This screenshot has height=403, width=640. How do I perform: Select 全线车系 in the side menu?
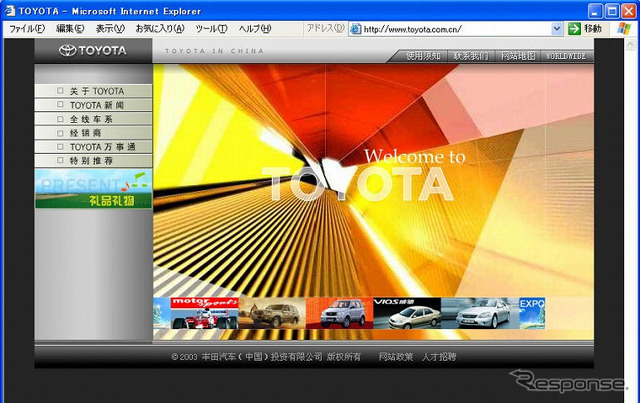[x=93, y=119]
